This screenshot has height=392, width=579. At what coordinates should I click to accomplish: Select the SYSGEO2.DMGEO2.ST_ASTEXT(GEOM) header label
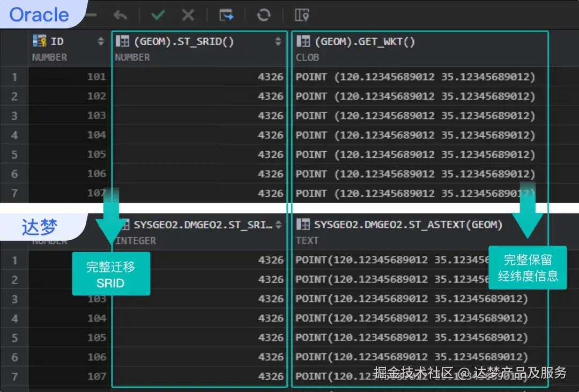pos(408,225)
